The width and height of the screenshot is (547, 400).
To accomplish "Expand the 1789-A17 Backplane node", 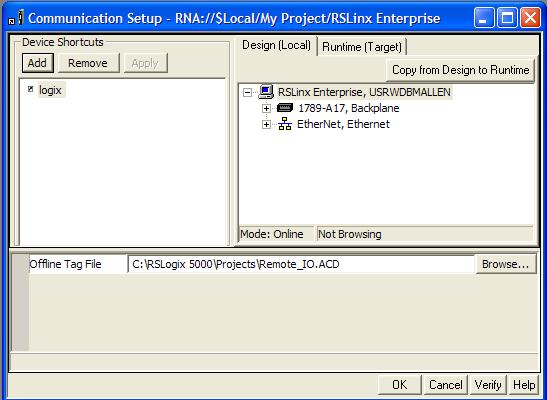I will tap(266, 108).
